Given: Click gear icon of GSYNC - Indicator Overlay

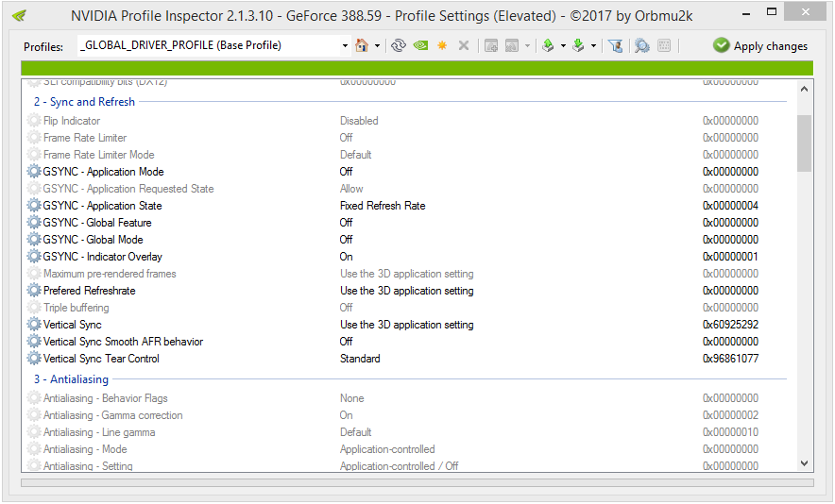Looking at the screenshot, I should 34,257.
